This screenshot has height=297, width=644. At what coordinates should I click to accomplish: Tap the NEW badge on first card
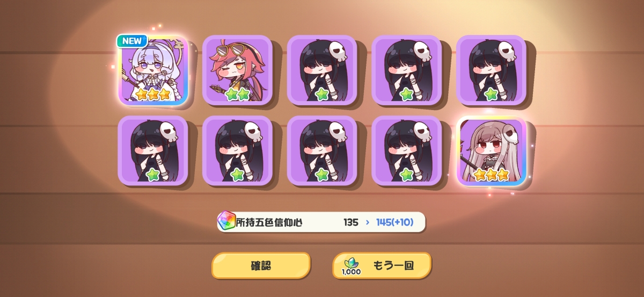click(132, 41)
